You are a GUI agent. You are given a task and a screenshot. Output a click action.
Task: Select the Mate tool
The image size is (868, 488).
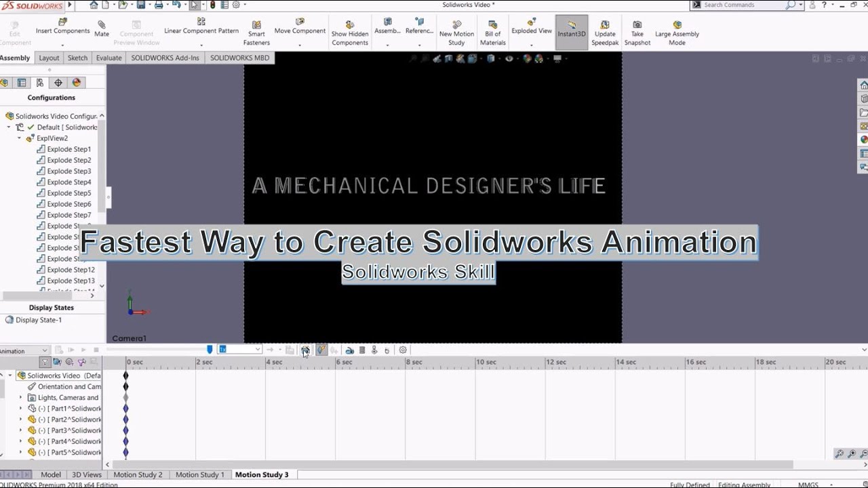[102, 28]
